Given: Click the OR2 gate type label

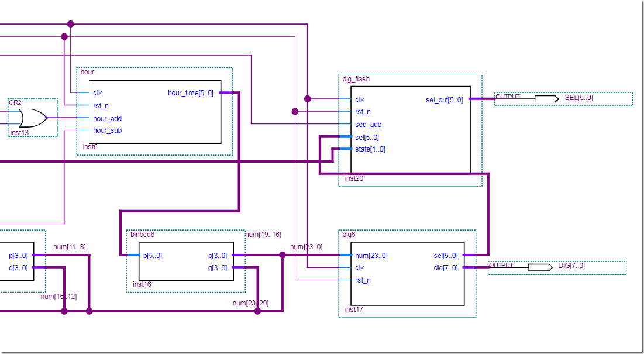Looking at the screenshot, I should pyautogui.click(x=16, y=102).
